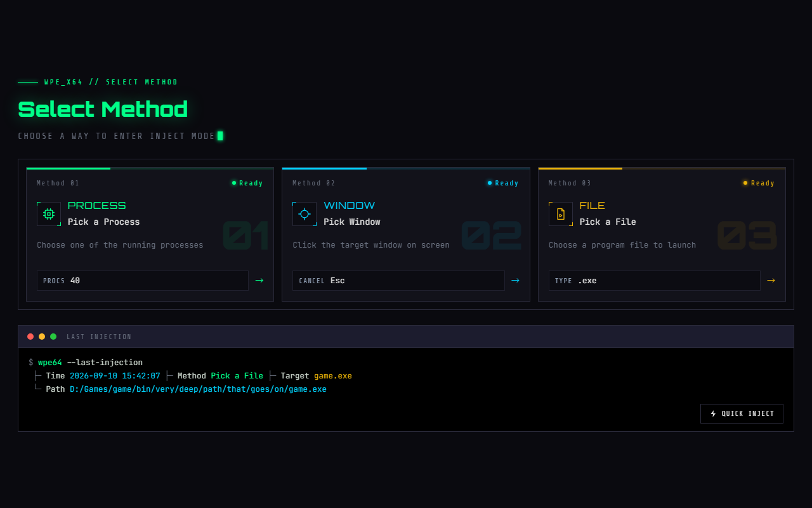Click 'Choose one of the running processes' text
This screenshot has height=508, width=812.
(120, 245)
